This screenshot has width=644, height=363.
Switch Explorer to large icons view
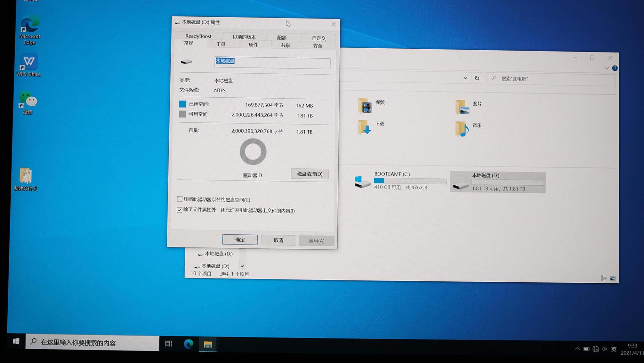[612, 278]
